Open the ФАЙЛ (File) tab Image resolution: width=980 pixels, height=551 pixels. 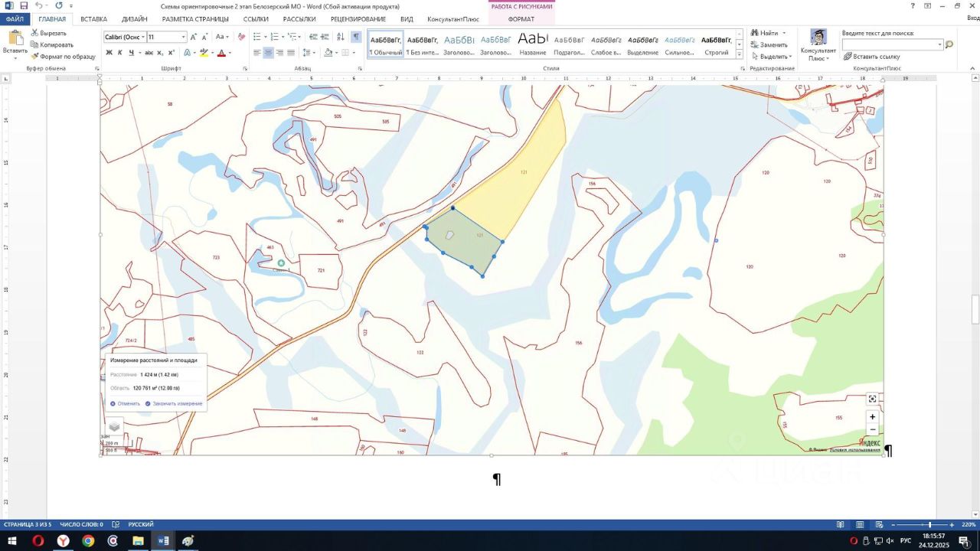pyautogui.click(x=15, y=18)
